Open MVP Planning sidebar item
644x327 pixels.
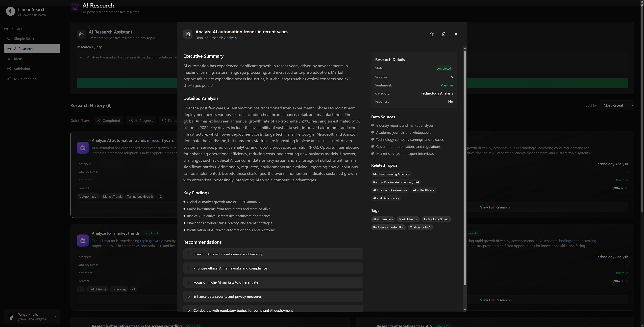(25, 79)
